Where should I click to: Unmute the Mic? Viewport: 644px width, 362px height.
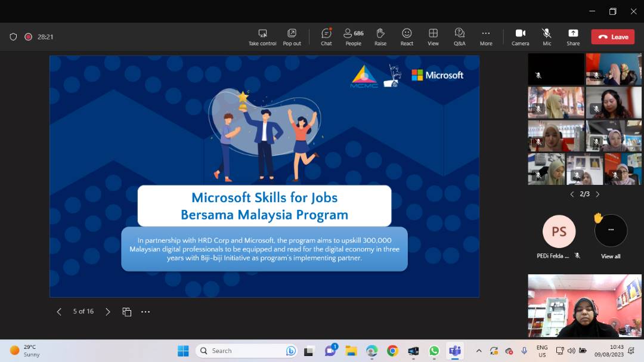pos(547,37)
